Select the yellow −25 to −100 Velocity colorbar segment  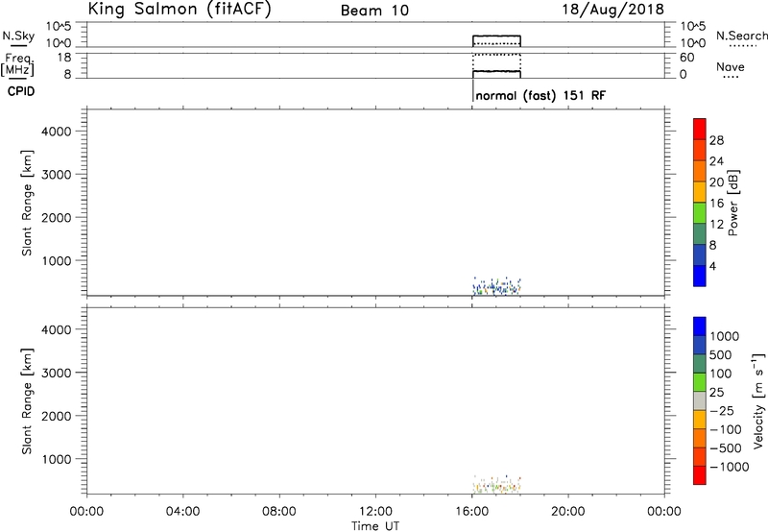point(700,420)
